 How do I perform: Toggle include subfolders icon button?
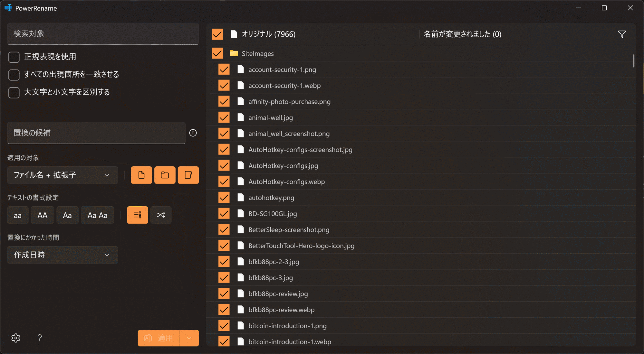[x=188, y=175]
